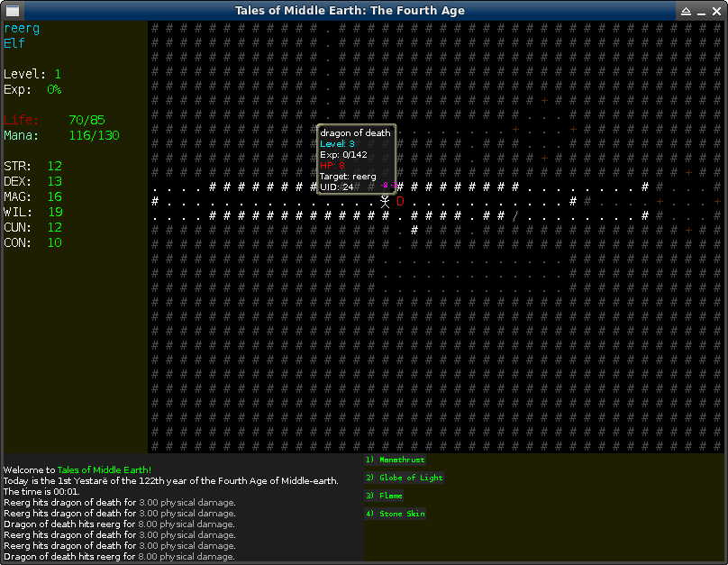Click the red D dragon monster

pyautogui.click(x=400, y=202)
